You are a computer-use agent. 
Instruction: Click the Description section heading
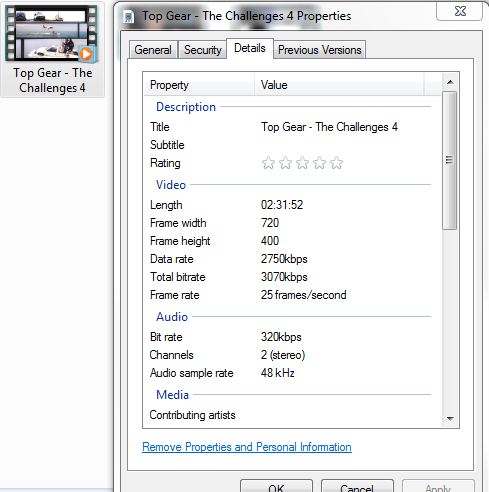pyautogui.click(x=186, y=107)
